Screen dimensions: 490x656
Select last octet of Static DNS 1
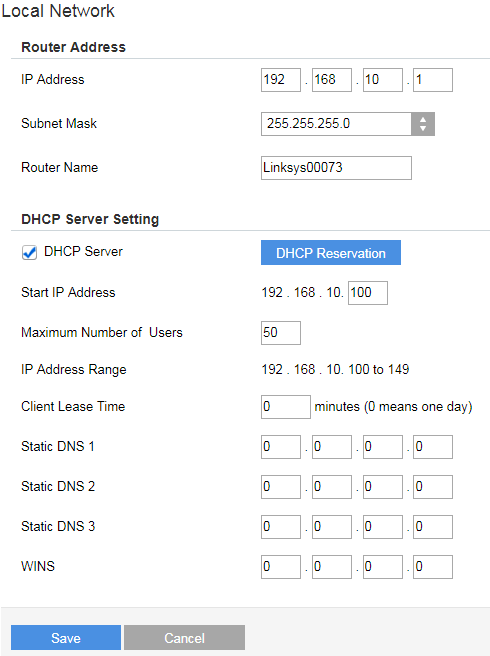coord(433,447)
